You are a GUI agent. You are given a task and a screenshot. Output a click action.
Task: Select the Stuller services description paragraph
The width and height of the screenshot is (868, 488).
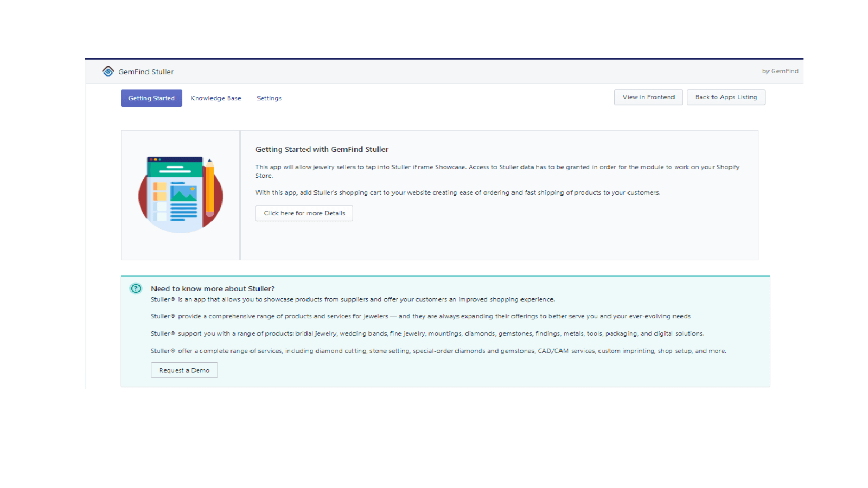point(438,351)
